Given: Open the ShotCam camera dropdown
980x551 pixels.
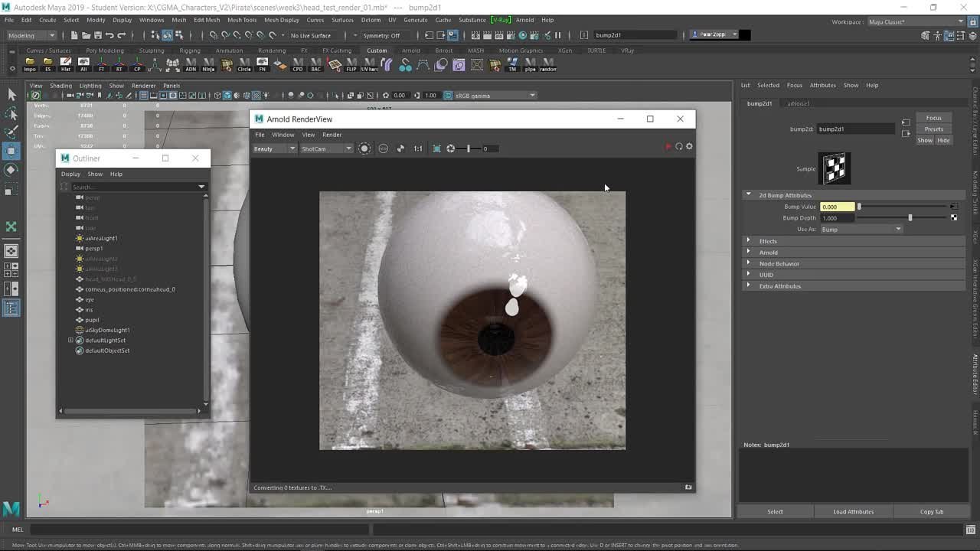Looking at the screenshot, I should click(326, 148).
